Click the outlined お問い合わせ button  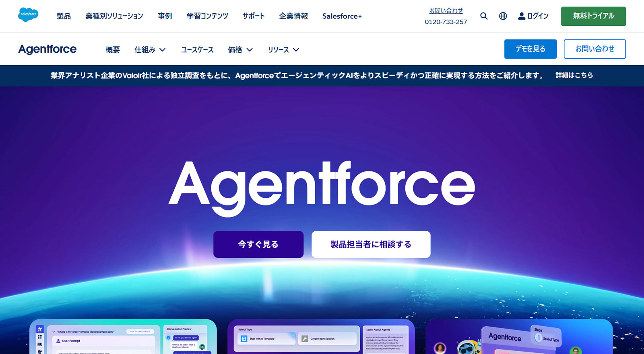click(x=595, y=49)
